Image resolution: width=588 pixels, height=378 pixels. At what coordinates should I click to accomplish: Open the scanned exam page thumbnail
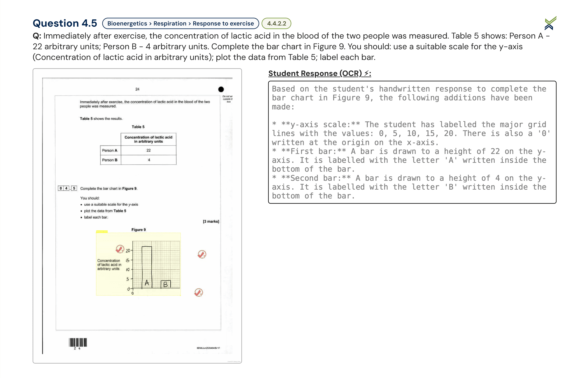pos(137,216)
